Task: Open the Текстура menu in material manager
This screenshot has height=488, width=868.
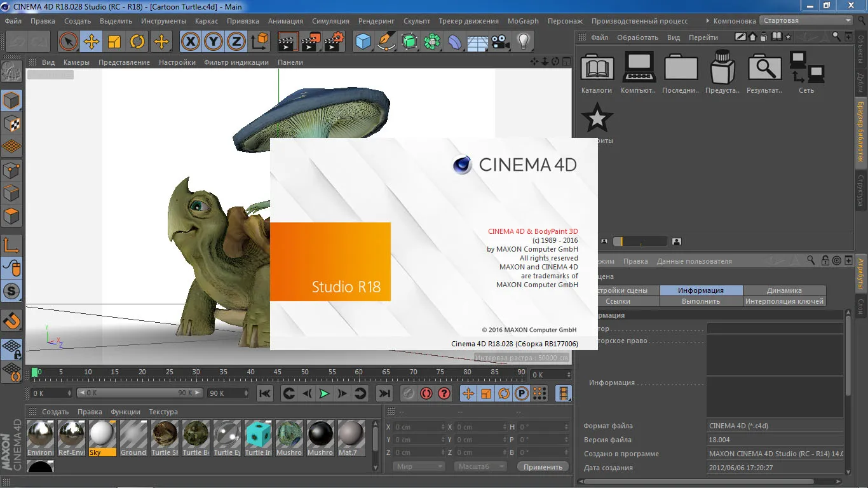Action: coord(163,412)
